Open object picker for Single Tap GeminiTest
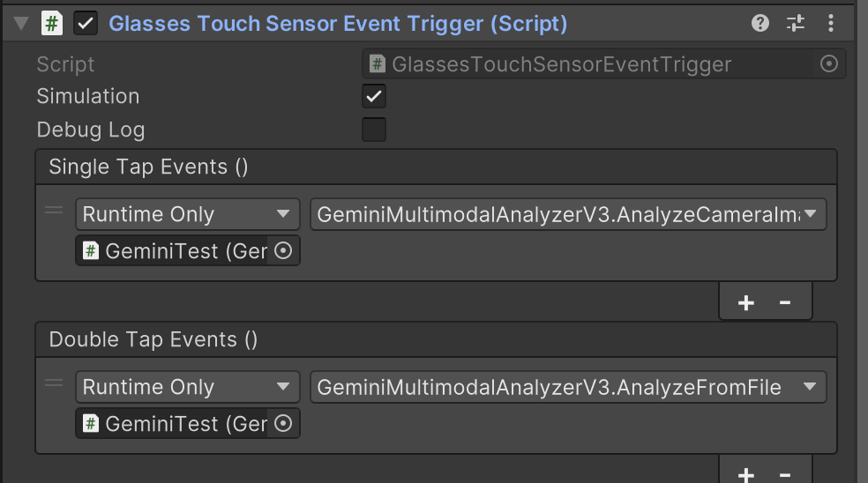Image resolution: width=868 pixels, height=483 pixels. click(x=283, y=251)
